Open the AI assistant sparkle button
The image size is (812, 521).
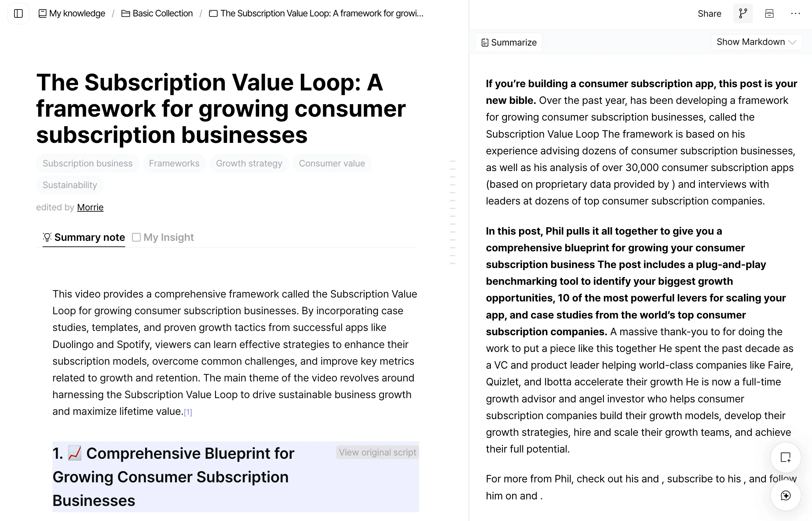(x=785, y=496)
